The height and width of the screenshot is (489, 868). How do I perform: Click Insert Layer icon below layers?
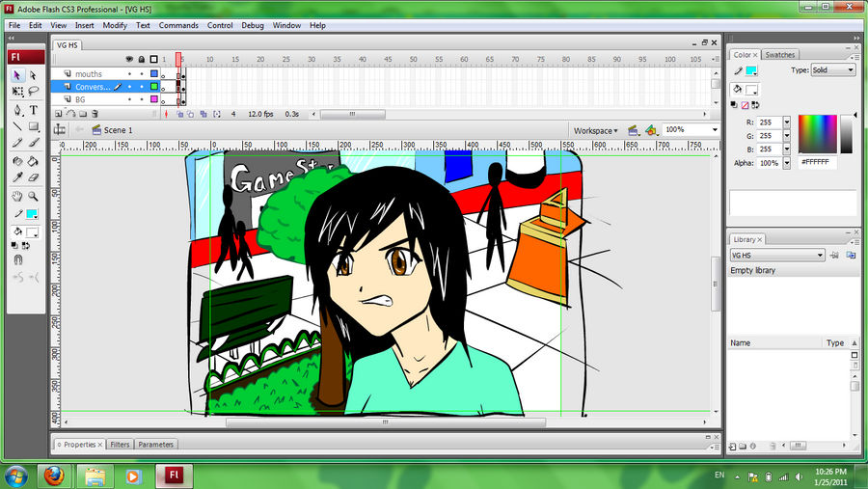point(58,114)
